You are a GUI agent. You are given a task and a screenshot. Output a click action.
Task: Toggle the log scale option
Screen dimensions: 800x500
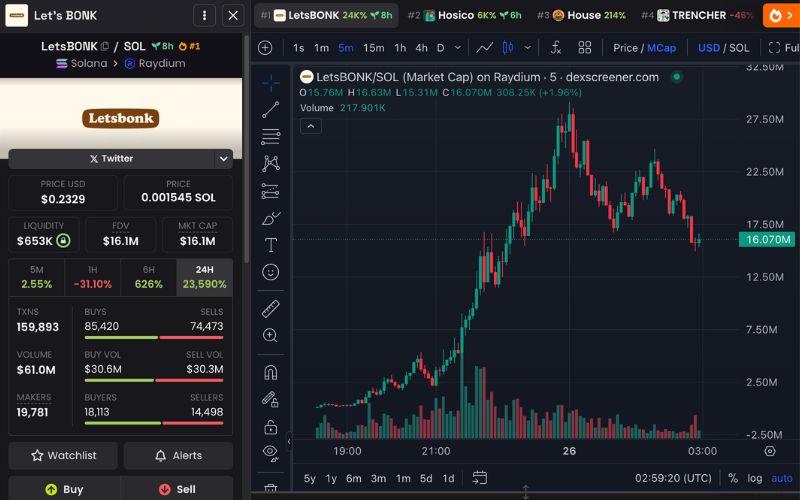click(755, 479)
